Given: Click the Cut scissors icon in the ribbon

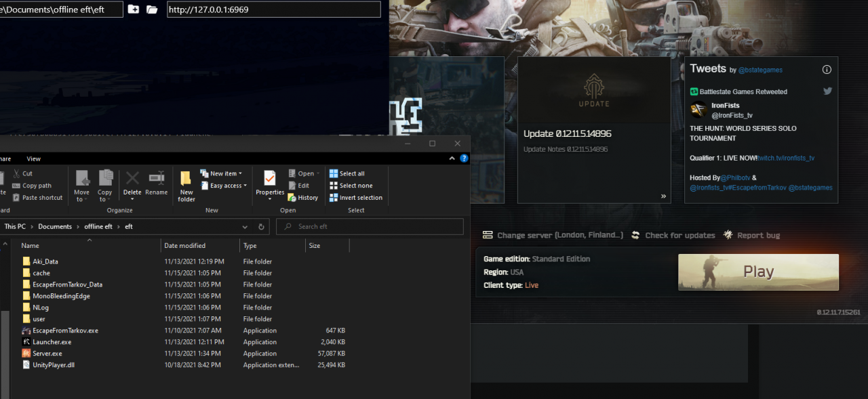Looking at the screenshot, I should 16,173.
